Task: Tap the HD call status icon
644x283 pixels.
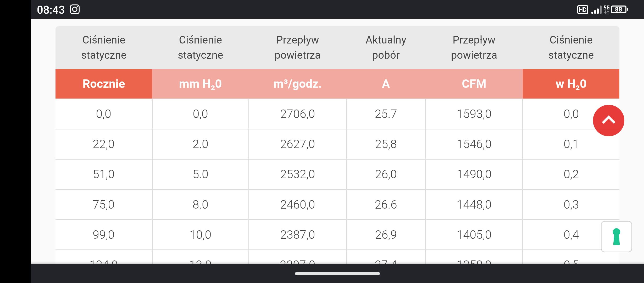Action: (582, 10)
